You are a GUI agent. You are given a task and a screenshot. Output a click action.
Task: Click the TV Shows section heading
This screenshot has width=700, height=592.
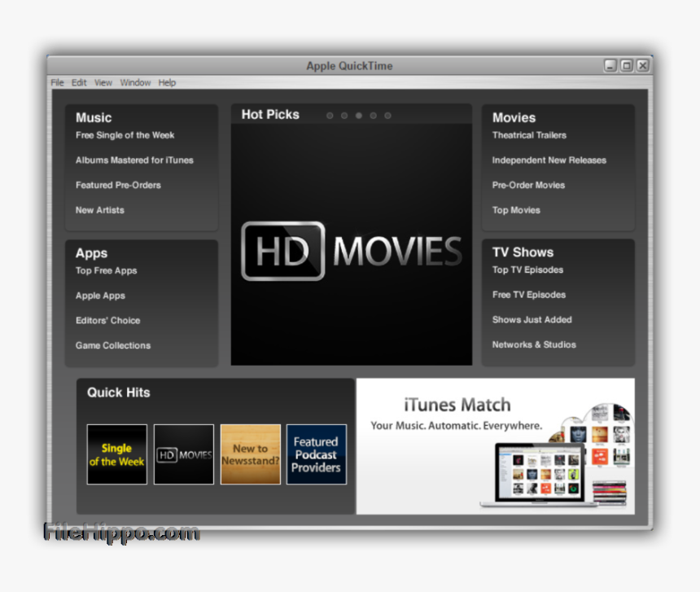[523, 252]
